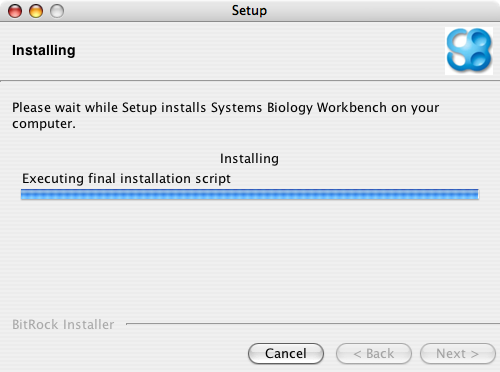
Task: Click the BitRock Installer label
Action: coord(63,324)
